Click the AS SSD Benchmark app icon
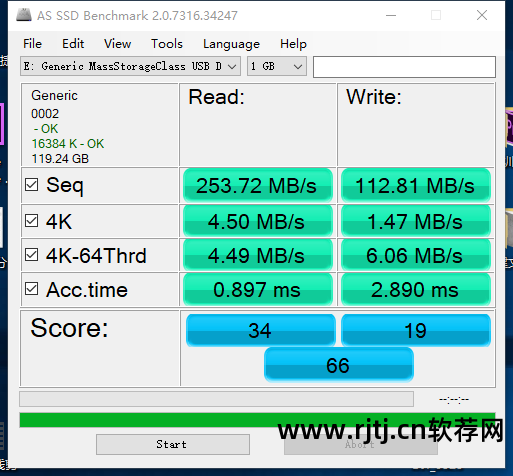Image resolution: width=513 pixels, height=476 pixels. [x=24, y=15]
